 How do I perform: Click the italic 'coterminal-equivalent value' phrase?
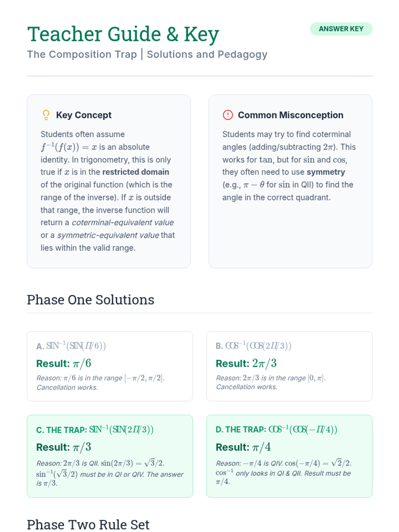(x=123, y=222)
